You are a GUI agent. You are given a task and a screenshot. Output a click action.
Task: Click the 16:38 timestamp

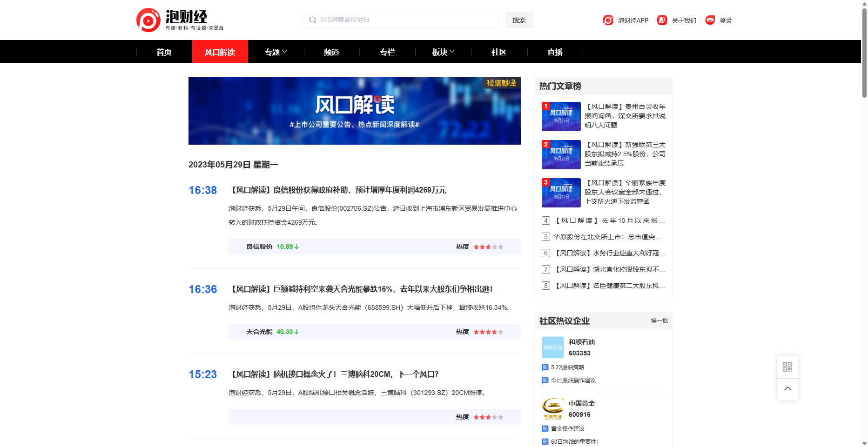coord(203,190)
